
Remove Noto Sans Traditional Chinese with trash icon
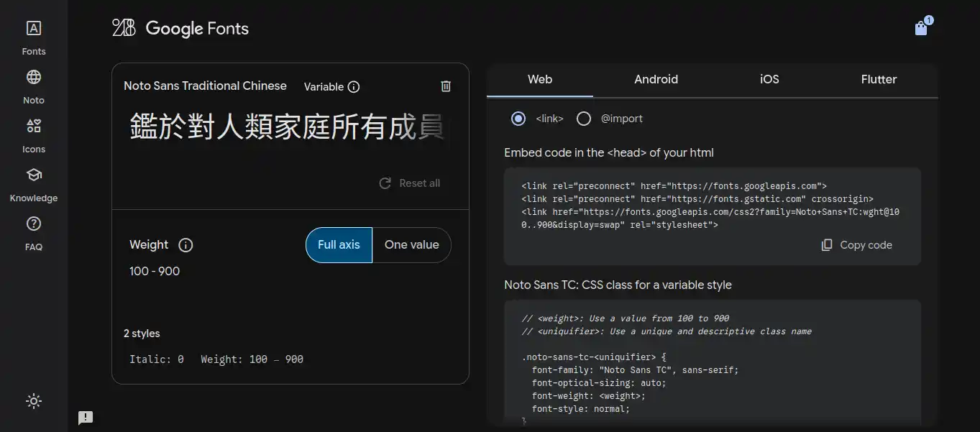[x=446, y=86]
